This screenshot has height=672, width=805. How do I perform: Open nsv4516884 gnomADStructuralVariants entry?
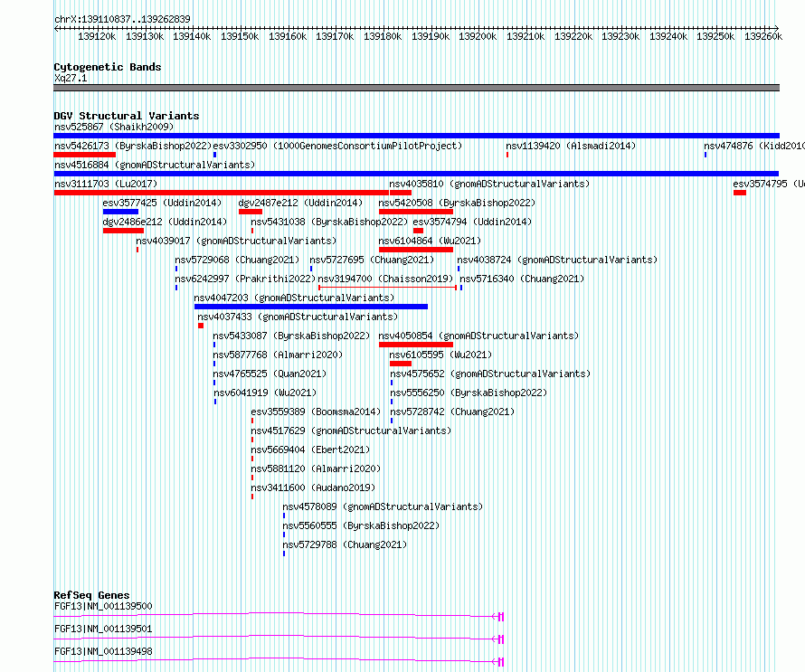155,165
